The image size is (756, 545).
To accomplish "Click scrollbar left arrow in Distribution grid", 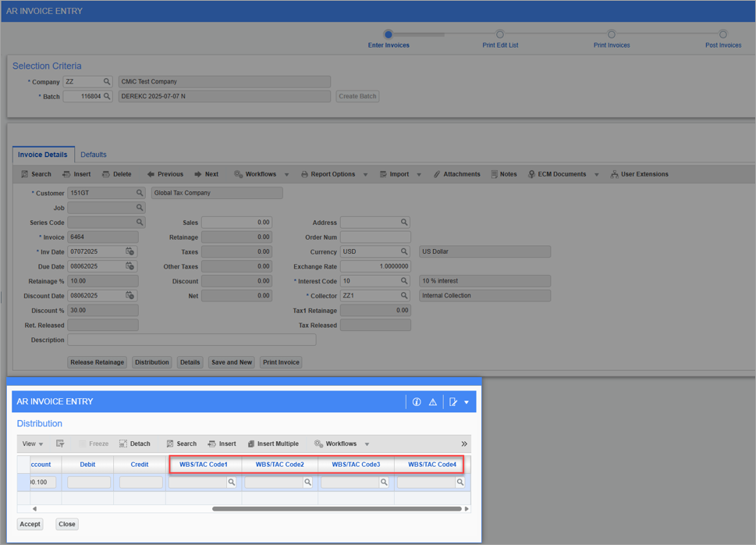I will pos(34,509).
